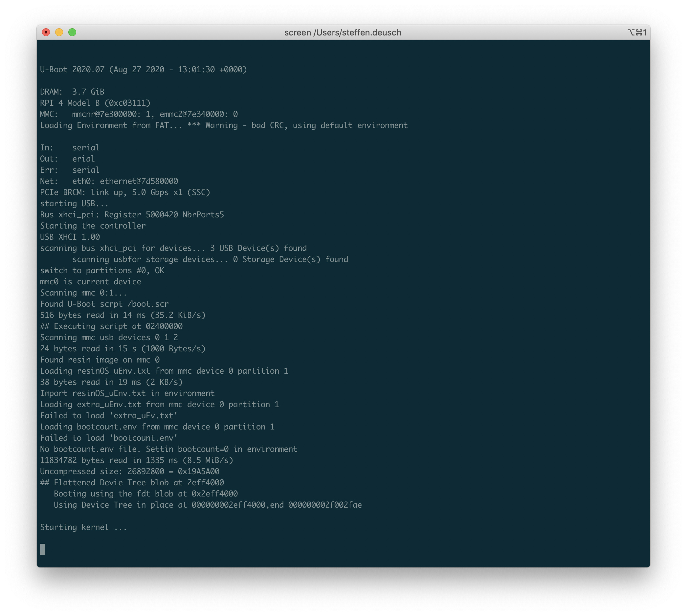Click the 'mmc0 is current device' line

pos(91,282)
